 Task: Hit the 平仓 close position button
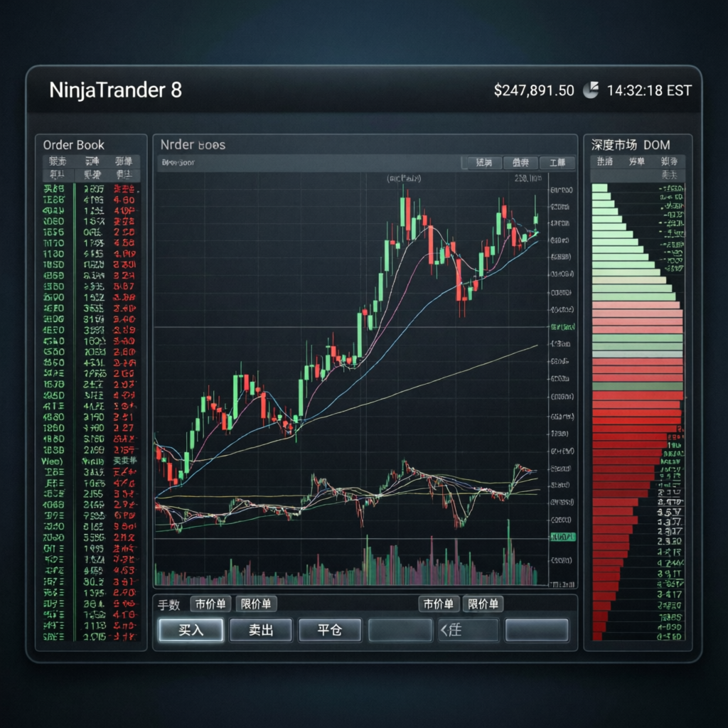point(330,630)
